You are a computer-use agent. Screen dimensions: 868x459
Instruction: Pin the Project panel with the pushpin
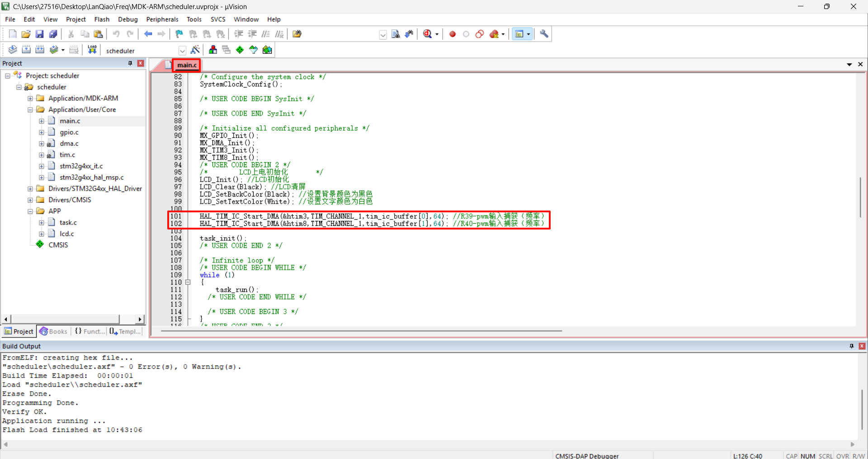pyautogui.click(x=130, y=63)
